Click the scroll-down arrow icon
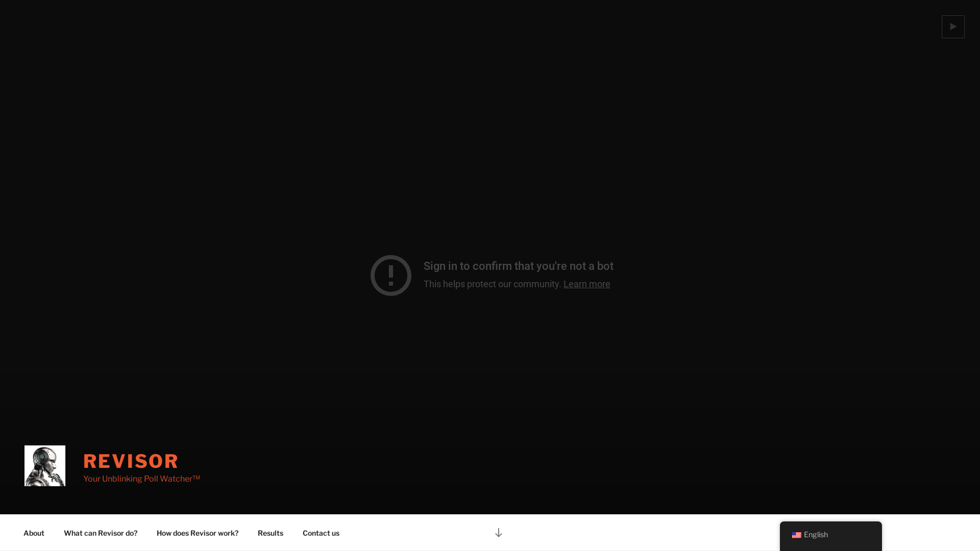The width and height of the screenshot is (980, 551). [x=499, y=533]
